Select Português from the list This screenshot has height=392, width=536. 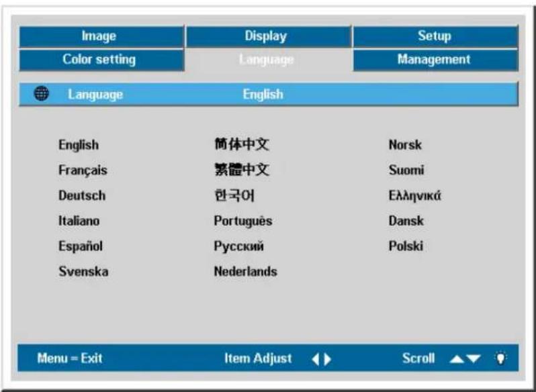pyautogui.click(x=243, y=221)
